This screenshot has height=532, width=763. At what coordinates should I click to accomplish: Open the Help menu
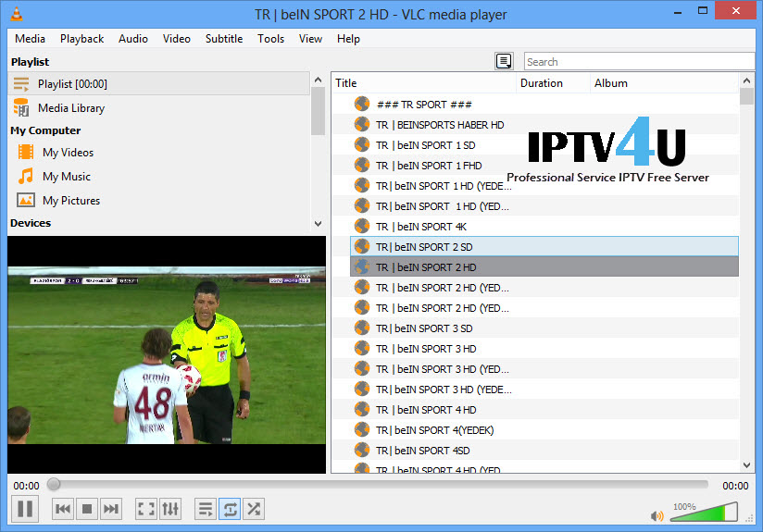(348, 39)
